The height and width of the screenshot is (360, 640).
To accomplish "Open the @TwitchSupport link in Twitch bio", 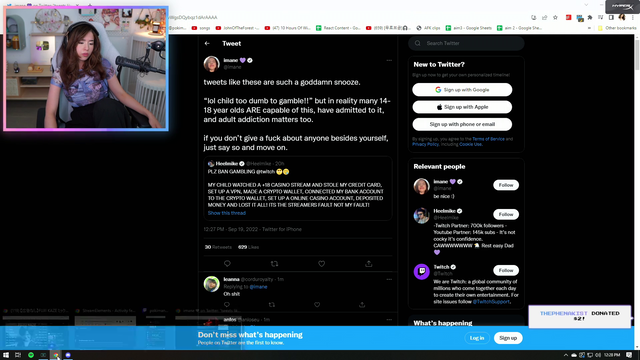I will (491, 302).
